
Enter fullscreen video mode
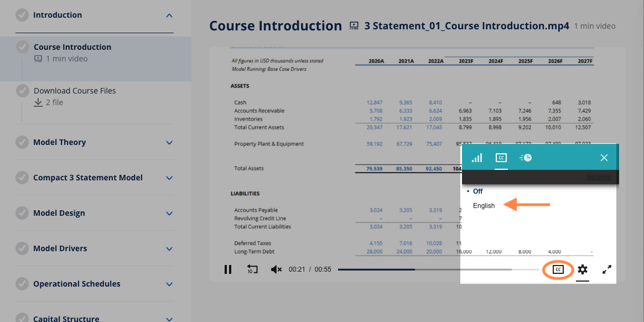click(607, 269)
